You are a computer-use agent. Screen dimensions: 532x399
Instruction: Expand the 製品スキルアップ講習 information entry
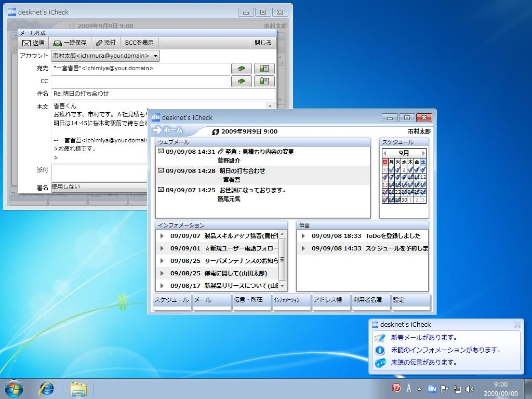pyautogui.click(x=162, y=236)
